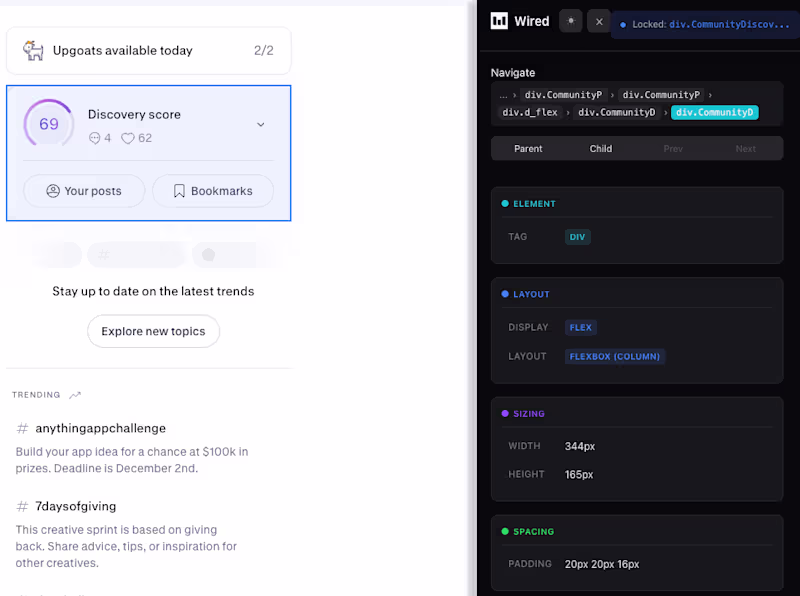Click the FLEX display badge
This screenshot has width=800, height=596.
coord(581,327)
